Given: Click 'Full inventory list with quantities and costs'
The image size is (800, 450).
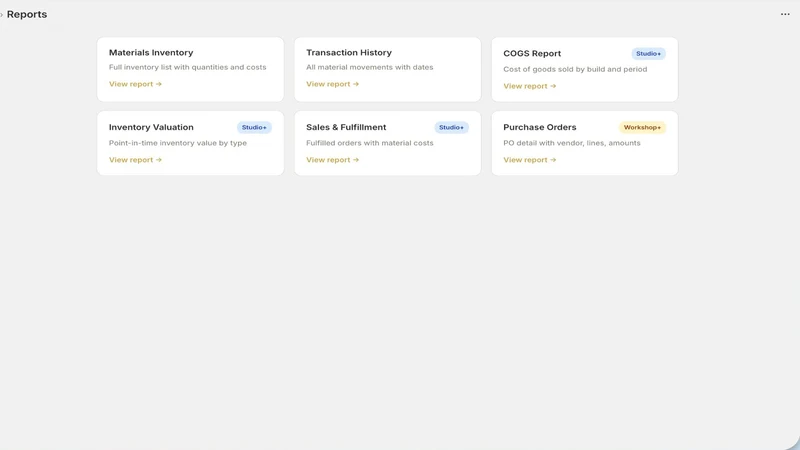Looking at the screenshot, I should pos(187,67).
